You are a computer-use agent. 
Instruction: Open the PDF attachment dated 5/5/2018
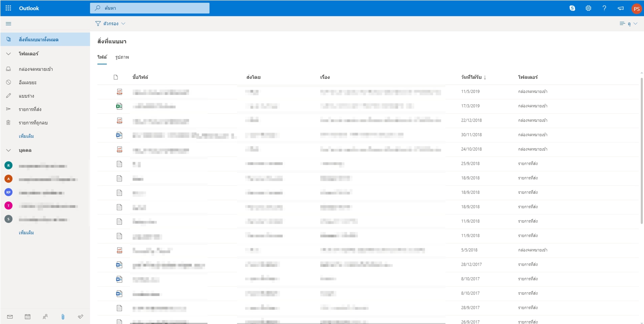coord(119,250)
